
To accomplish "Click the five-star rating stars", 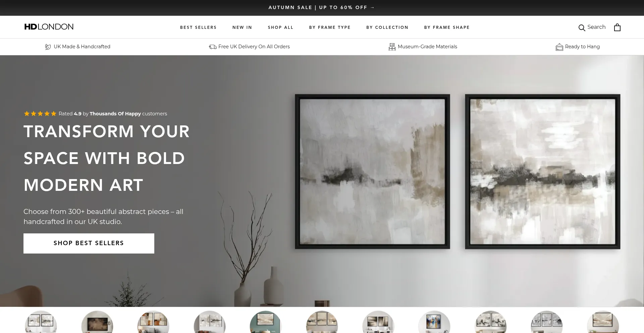I will pos(40,114).
